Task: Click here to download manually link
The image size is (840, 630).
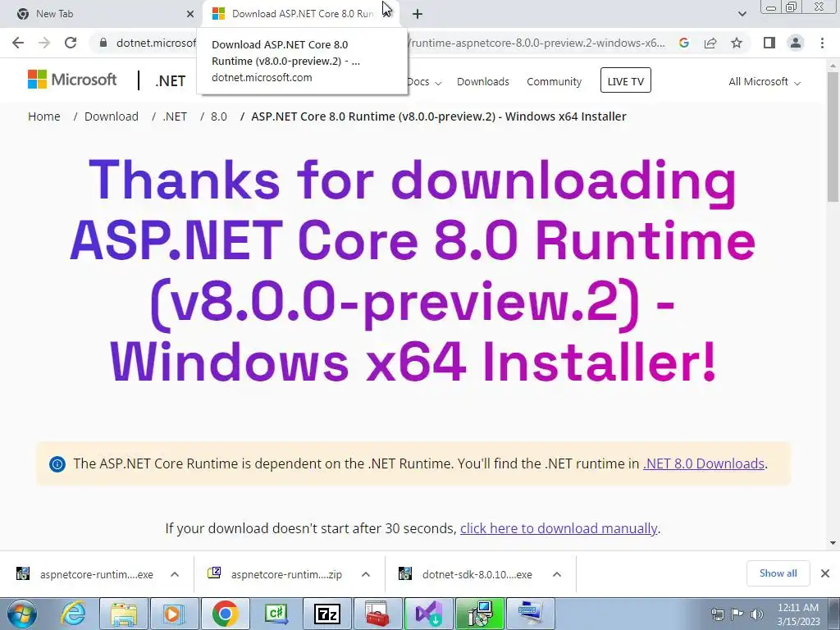Action: [x=558, y=528]
